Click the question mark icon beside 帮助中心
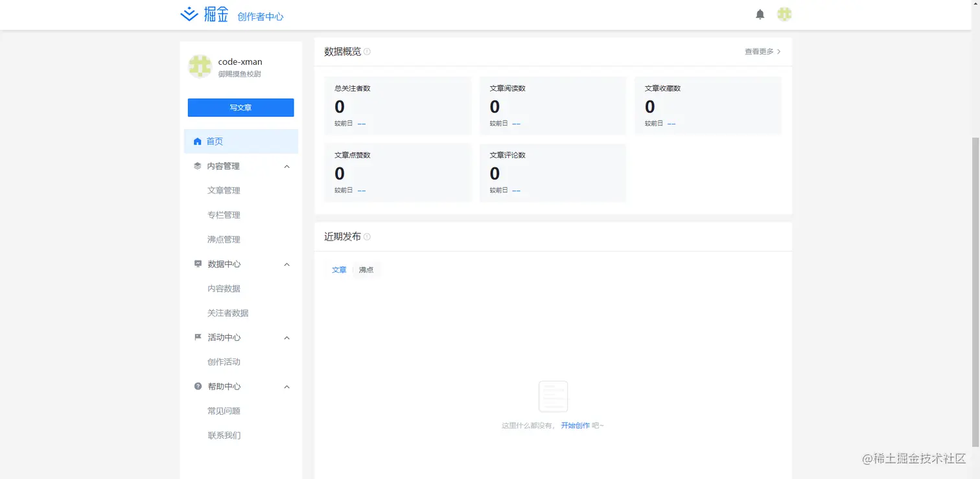This screenshot has width=980, height=479. pos(198,386)
